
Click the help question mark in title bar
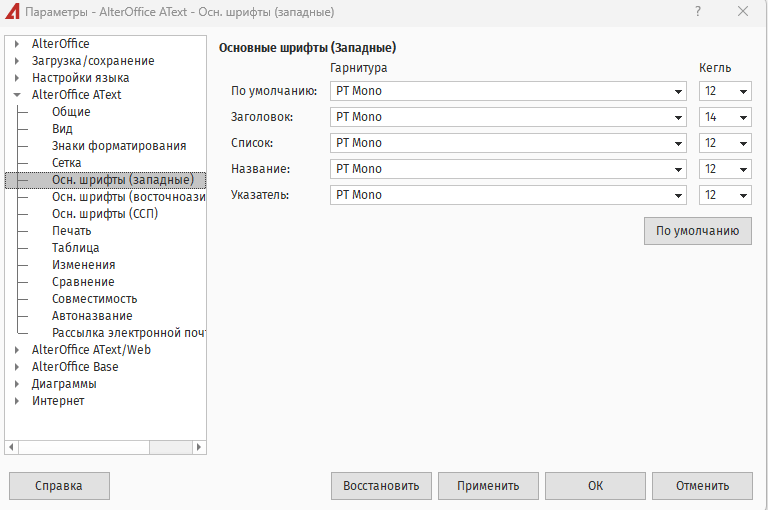coord(696,12)
